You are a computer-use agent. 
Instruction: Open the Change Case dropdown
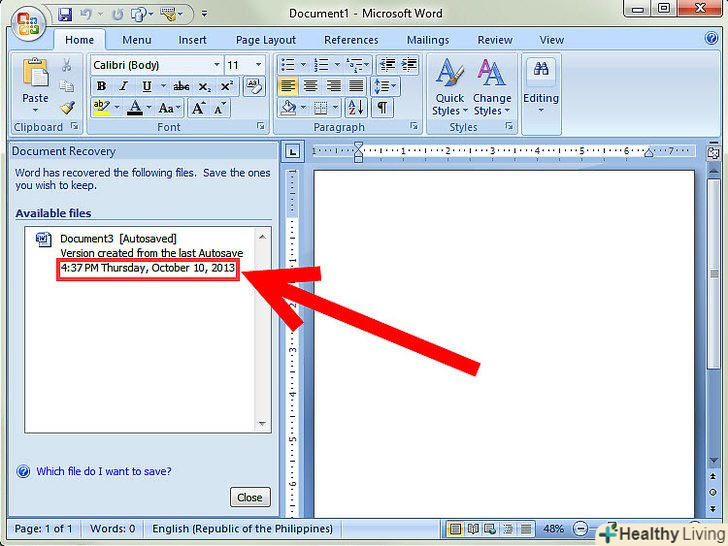pos(169,108)
